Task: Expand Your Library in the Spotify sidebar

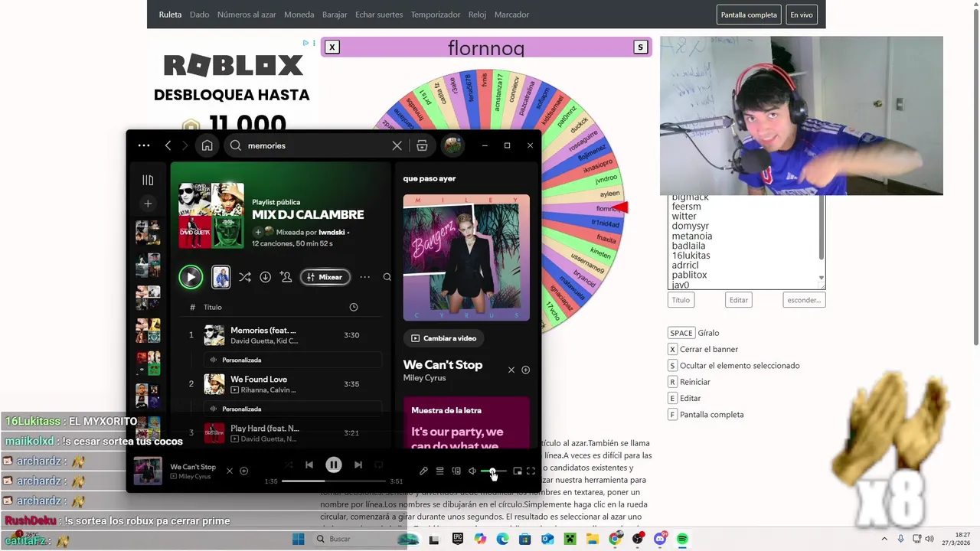Action: tap(148, 180)
